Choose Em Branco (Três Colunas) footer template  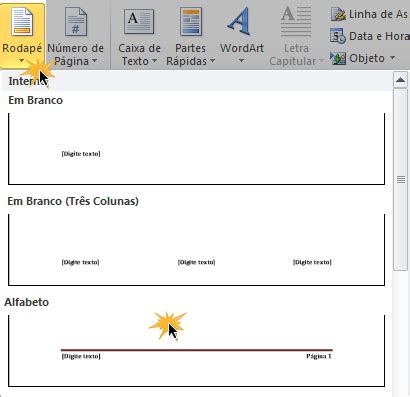(196, 250)
